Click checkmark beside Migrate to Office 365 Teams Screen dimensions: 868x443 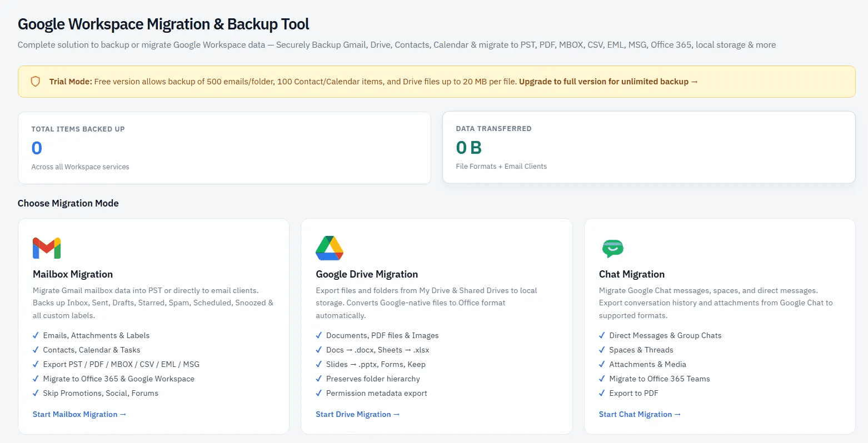point(602,379)
